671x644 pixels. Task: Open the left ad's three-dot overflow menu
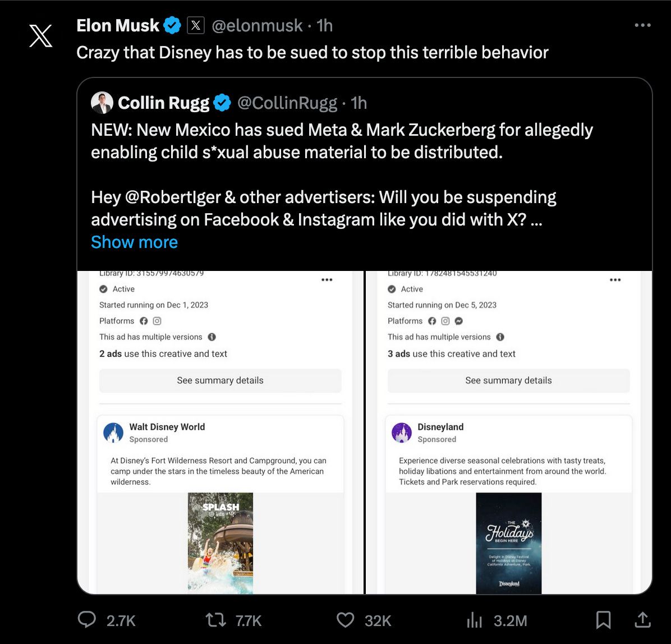327,279
